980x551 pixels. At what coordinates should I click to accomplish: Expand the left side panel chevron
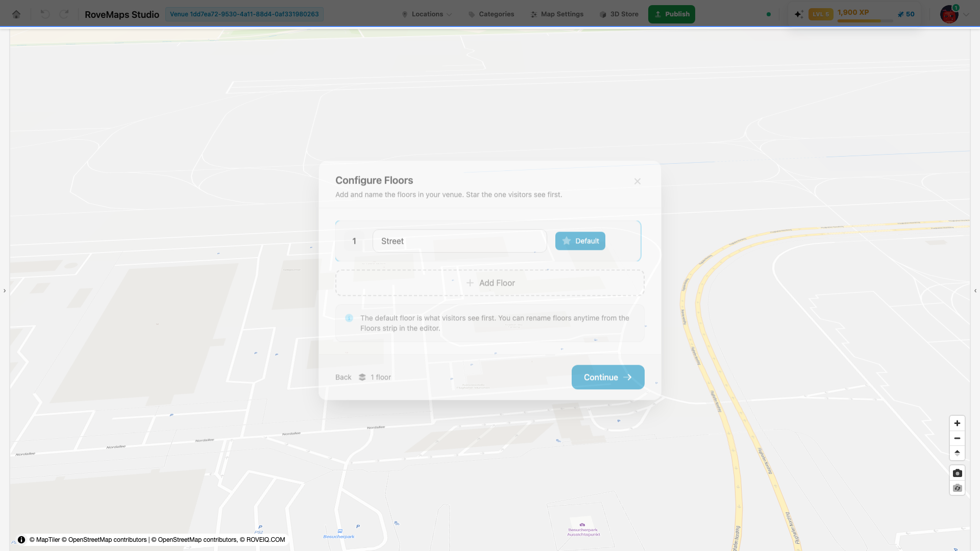pyautogui.click(x=5, y=291)
